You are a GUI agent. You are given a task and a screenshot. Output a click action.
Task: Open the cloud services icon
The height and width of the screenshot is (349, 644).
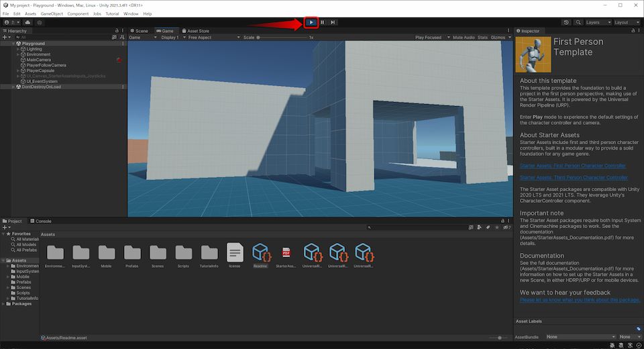28,22
